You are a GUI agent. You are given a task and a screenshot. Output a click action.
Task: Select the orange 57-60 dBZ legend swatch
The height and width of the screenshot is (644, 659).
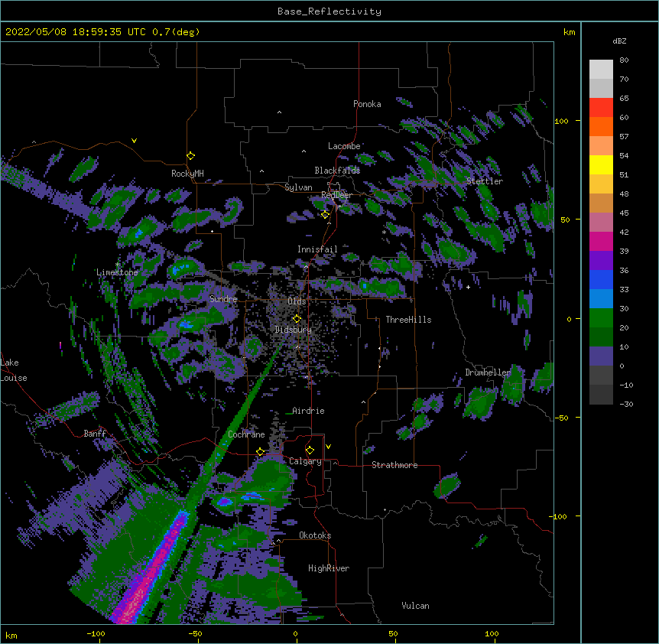tap(601, 126)
